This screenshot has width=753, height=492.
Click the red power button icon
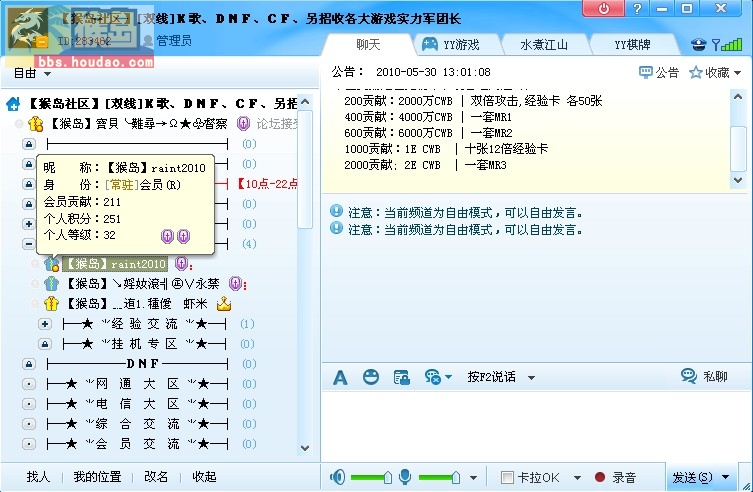(604, 9)
